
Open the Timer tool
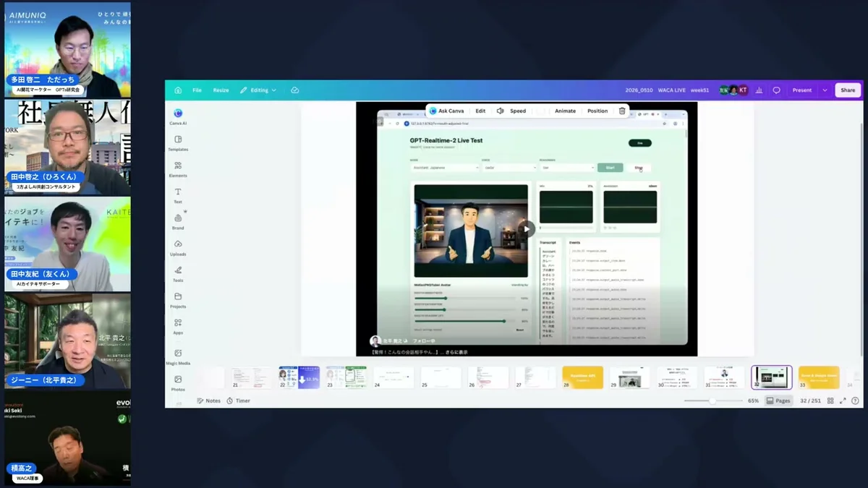pyautogui.click(x=238, y=401)
